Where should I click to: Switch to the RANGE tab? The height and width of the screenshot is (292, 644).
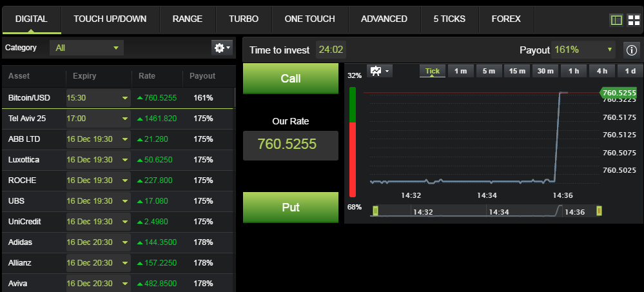pyautogui.click(x=188, y=19)
